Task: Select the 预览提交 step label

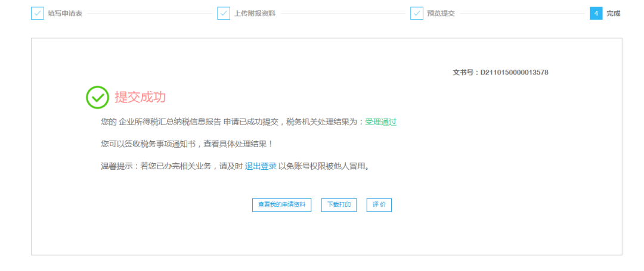Action: pos(441,14)
